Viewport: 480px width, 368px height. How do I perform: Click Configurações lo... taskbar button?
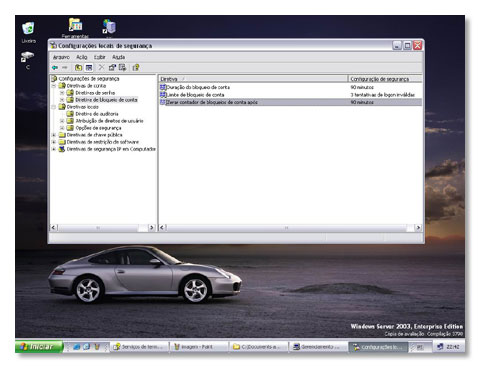click(x=378, y=347)
